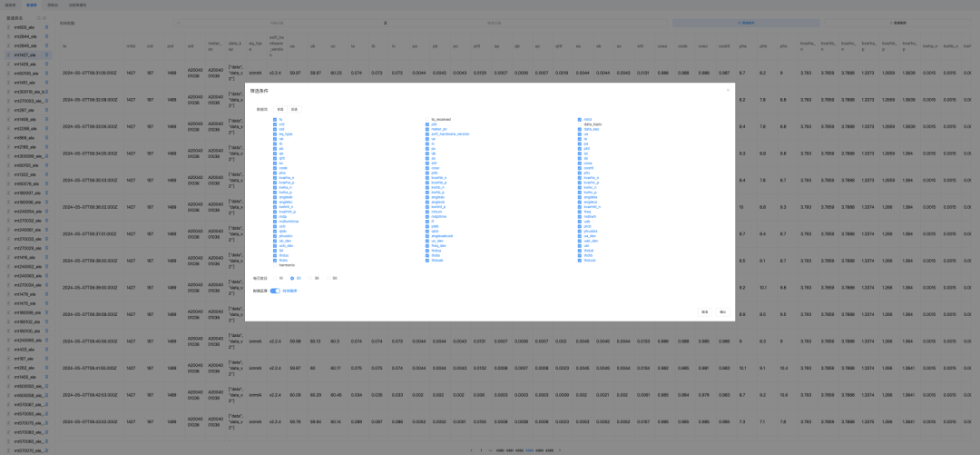This screenshot has height=455, width=980.
Task: Click blue icon right of mt2845_ele
Action: (x=47, y=45)
